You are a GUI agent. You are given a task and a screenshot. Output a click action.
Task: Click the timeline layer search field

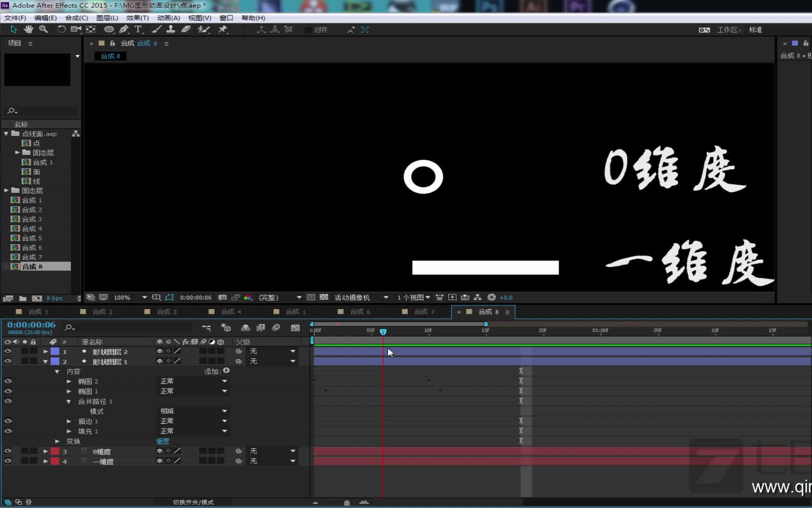click(x=129, y=327)
